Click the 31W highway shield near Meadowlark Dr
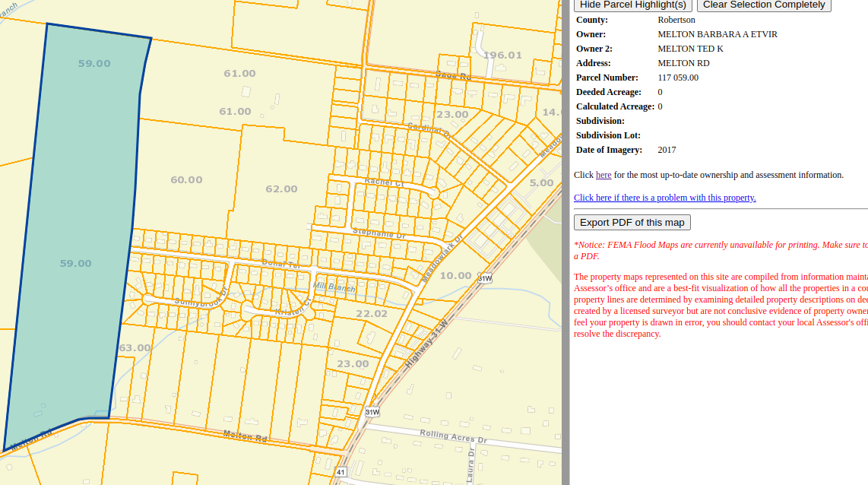Viewport: 868px width, 485px height. coord(485,278)
